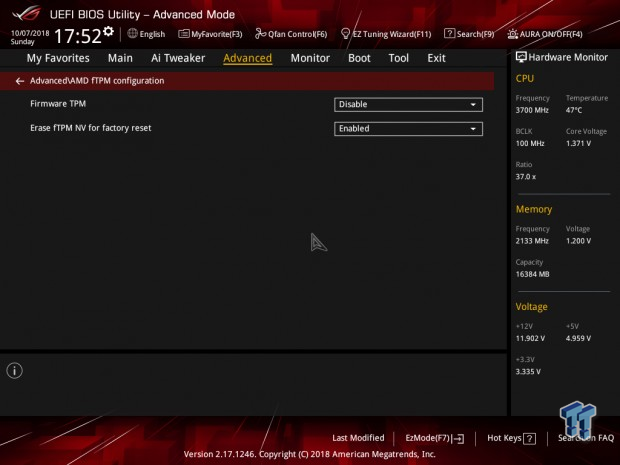Image resolution: width=620 pixels, height=465 pixels.
Task: Click the Erase fTPM NV dropdown arrow
Action: (473, 129)
